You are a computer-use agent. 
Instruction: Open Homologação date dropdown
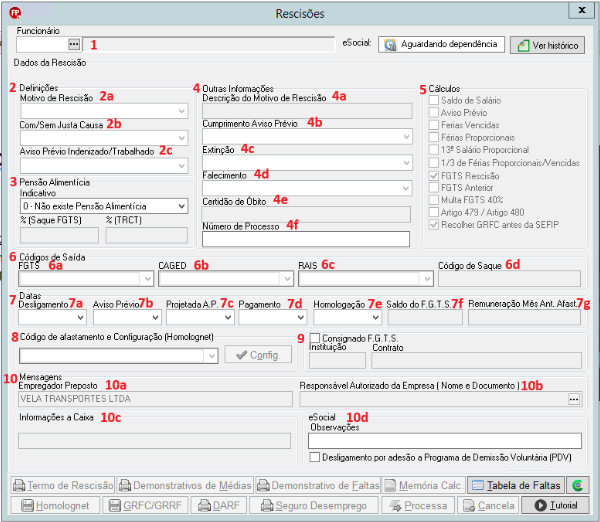coord(376,317)
